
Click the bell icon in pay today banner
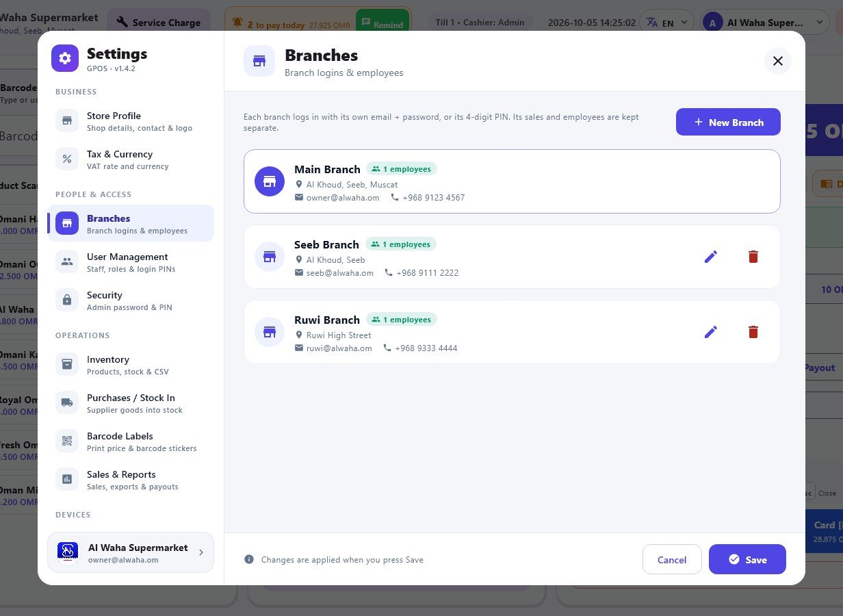tap(237, 23)
